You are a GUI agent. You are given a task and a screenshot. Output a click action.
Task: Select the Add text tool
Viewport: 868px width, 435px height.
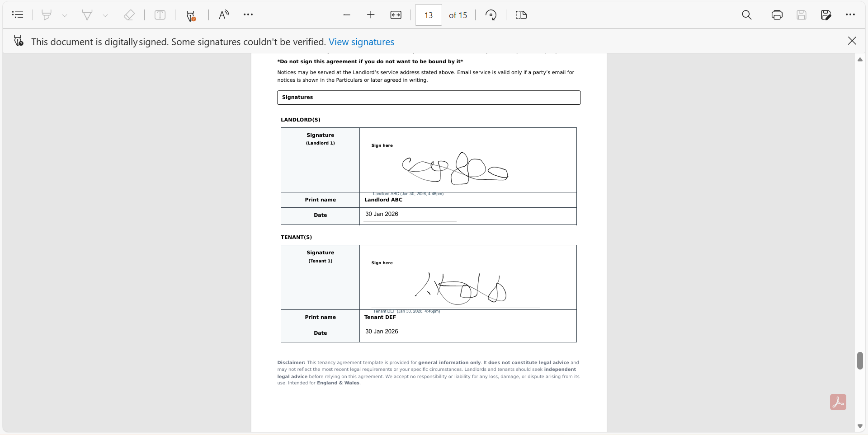(x=160, y=14)
